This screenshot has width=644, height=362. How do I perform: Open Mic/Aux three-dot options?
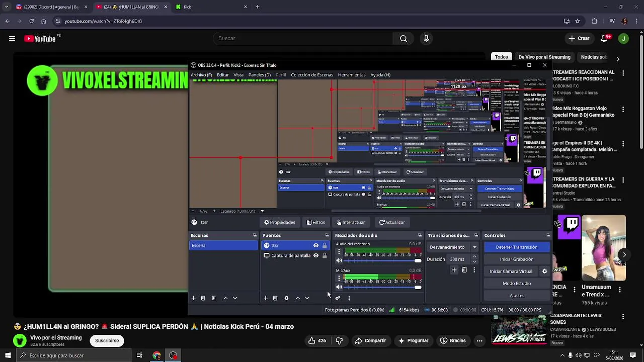point(339,278)
